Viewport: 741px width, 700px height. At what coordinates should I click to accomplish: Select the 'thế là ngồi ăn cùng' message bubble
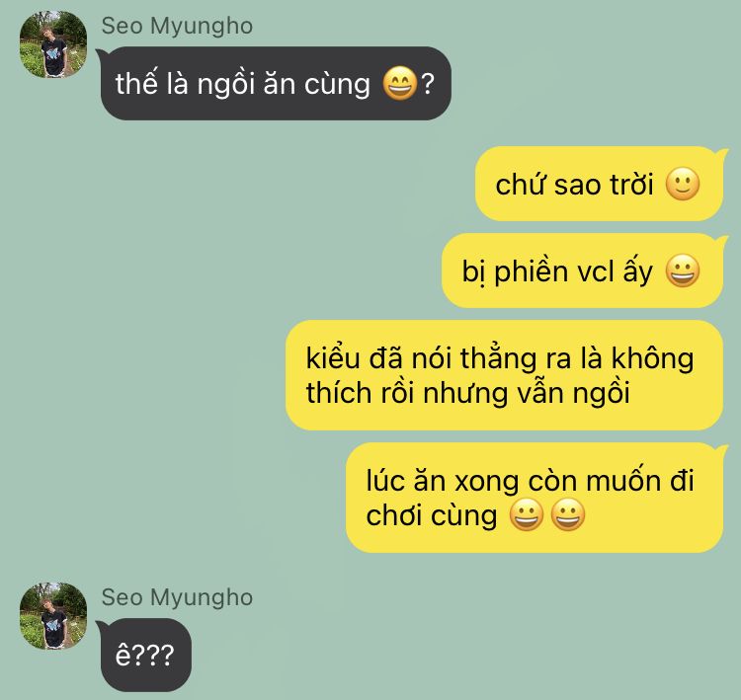click(276, 83)
